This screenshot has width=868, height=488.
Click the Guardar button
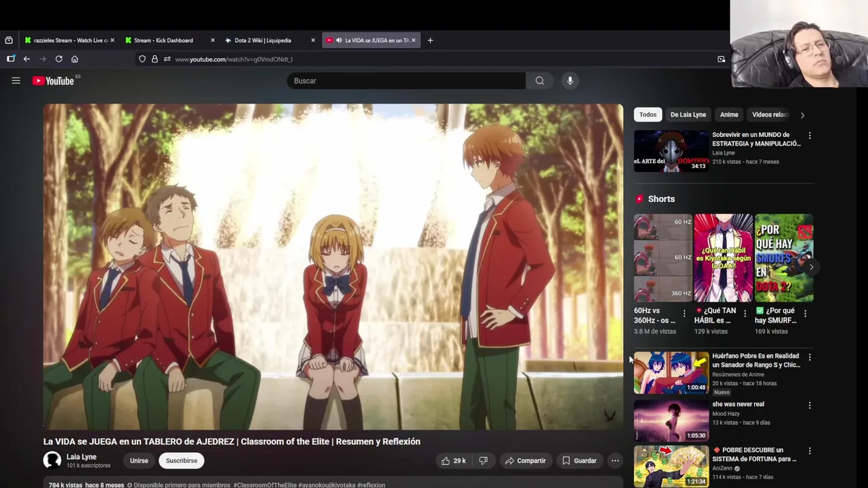pyautogui.click(x=578, y=461)
